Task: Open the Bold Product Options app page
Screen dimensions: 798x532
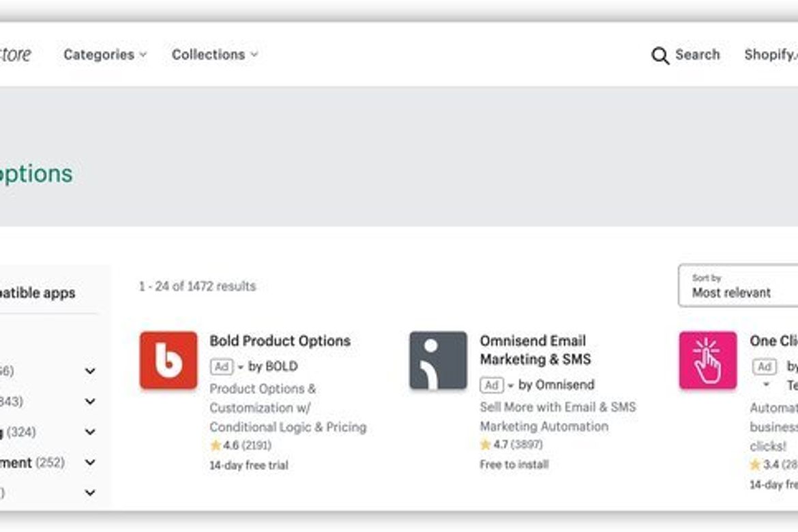Action: tap(278, 340)
